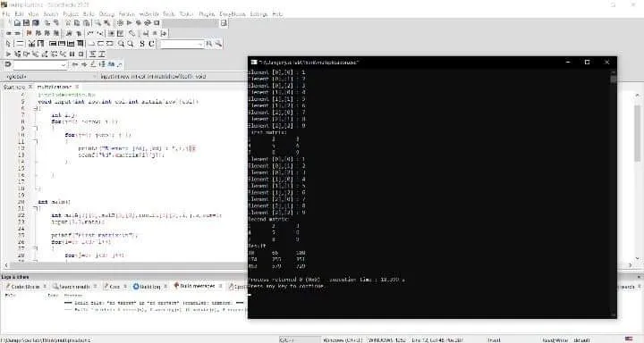Click the Zoom in magnifier icon

coord(121,44)
